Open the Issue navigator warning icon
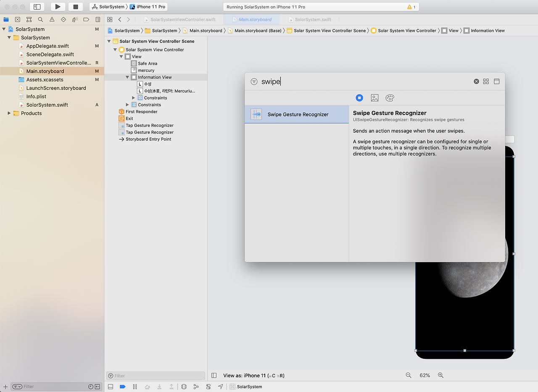The width and height of the screenshot is (538, 392). click(52, 19)
